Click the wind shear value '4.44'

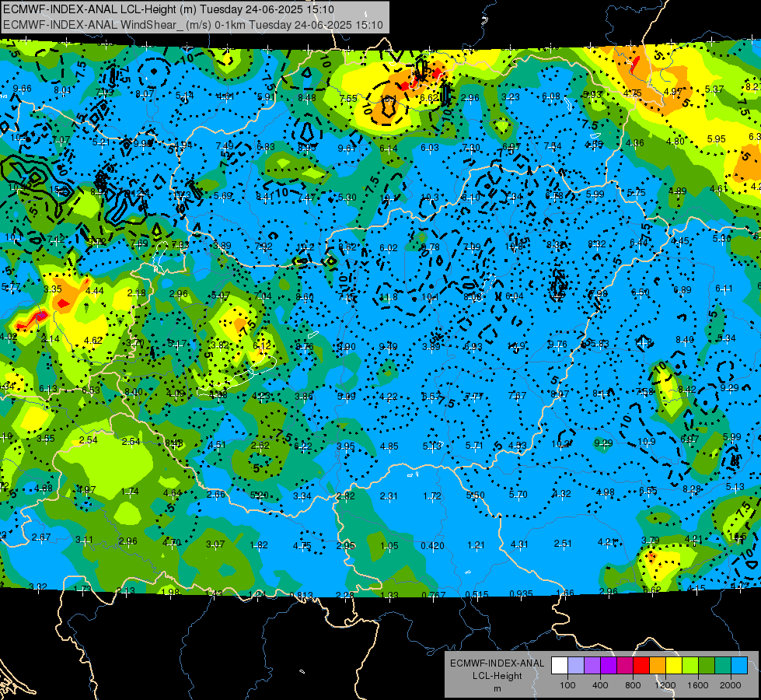click(95, 290)
